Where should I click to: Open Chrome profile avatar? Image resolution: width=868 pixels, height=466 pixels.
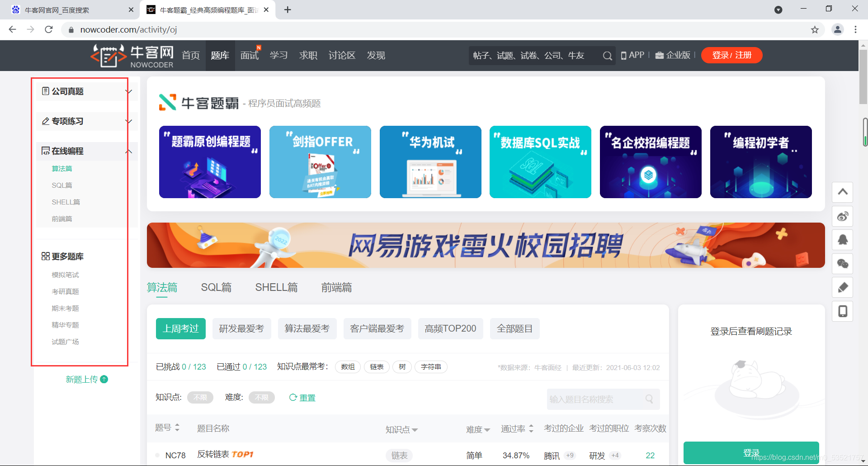(838, 30)
